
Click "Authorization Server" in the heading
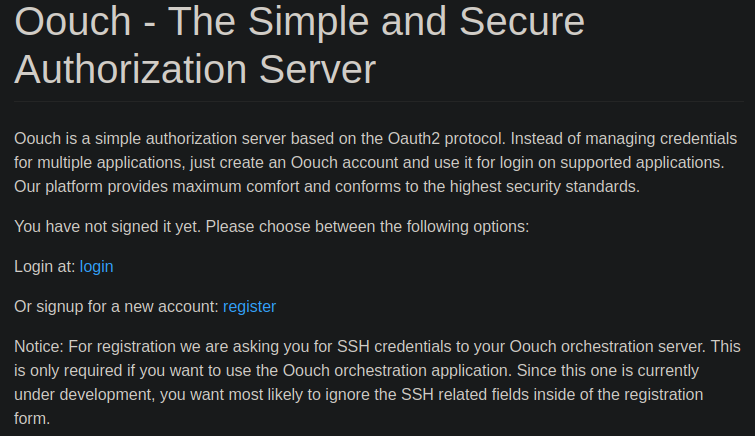coord(195,69)
